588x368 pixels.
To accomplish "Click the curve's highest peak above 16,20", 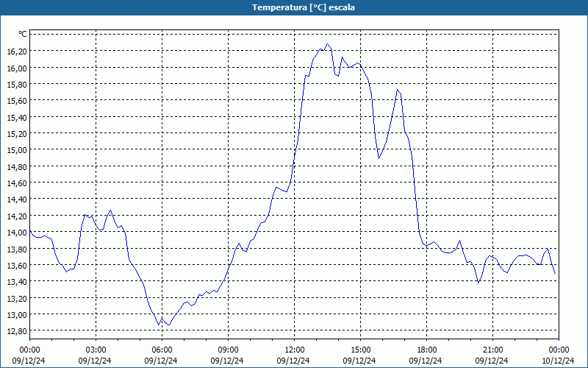I will click(x=327, y=44).
